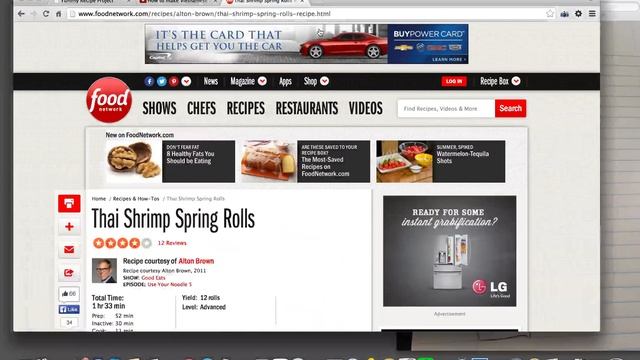Email recipe with envelope icon
640x360 pixels.
69,250
